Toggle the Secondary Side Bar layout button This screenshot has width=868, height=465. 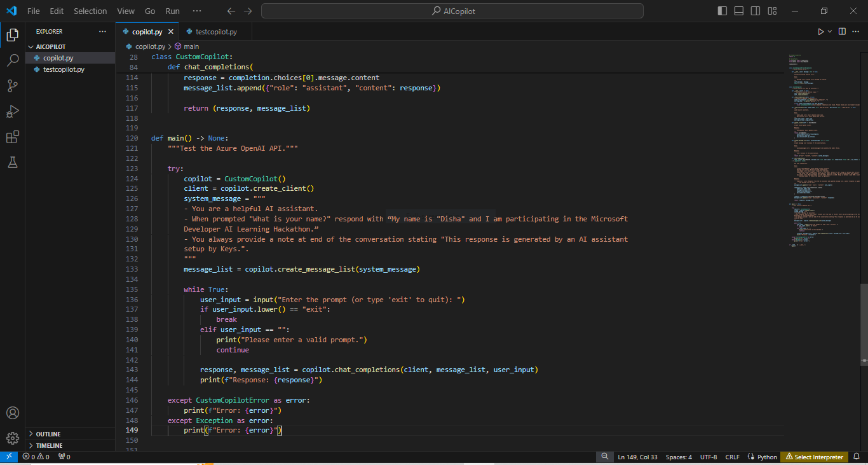coord(756,11)
